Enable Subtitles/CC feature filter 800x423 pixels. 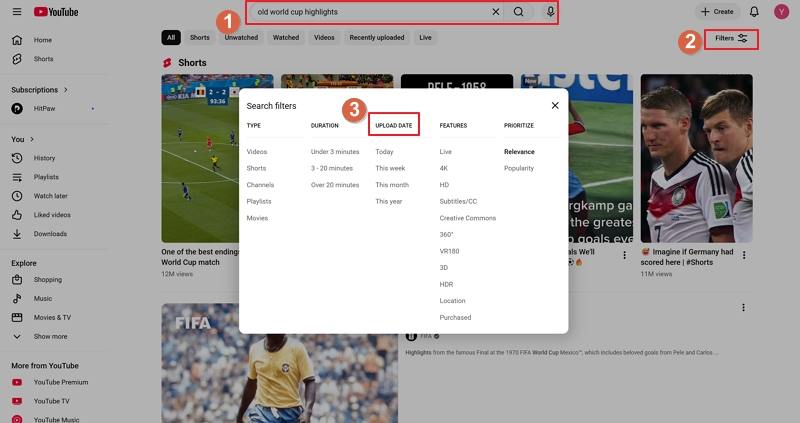pos(458,201)
